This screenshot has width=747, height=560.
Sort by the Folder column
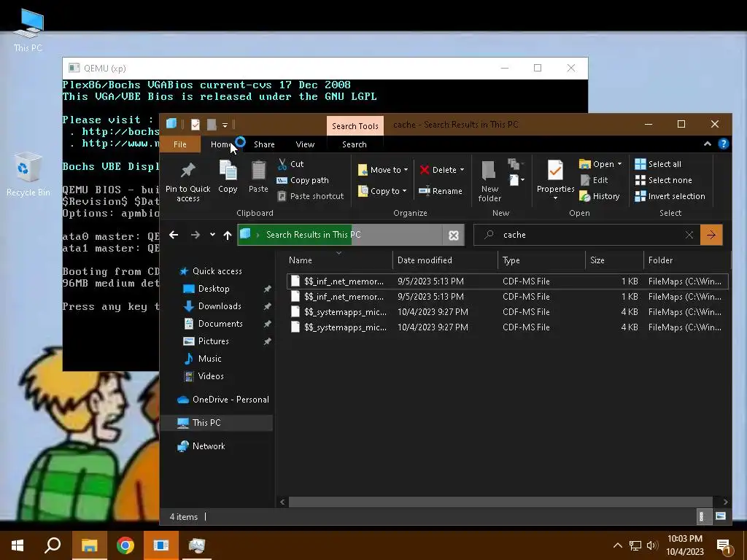686,260
